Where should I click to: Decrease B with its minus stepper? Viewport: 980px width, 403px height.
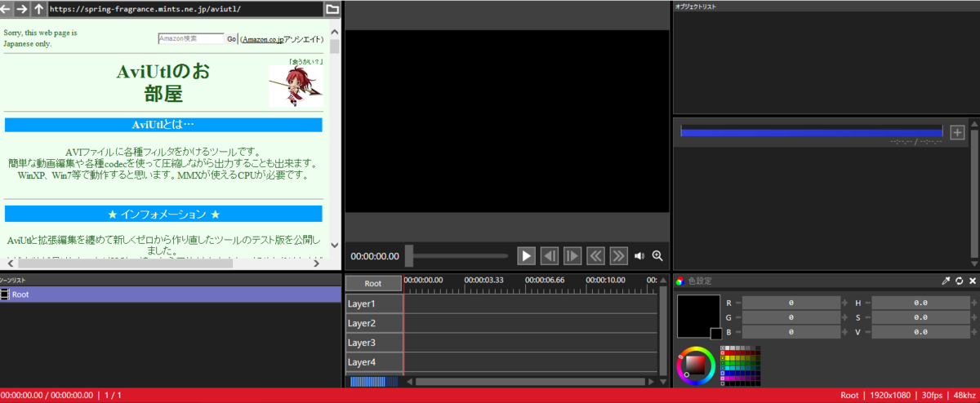(738, 332)
